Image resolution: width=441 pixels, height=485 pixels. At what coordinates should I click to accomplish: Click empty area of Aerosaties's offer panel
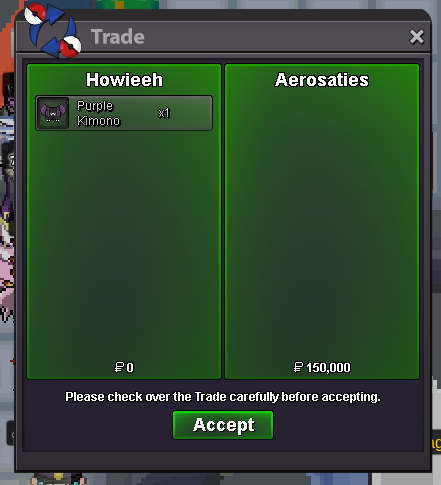[322, 227]
